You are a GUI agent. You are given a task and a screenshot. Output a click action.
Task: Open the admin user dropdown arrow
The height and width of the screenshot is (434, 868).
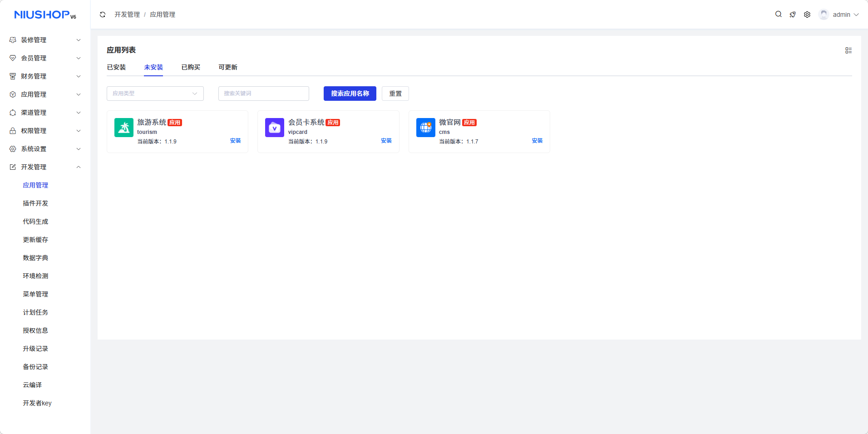click(x=856, y=15)
